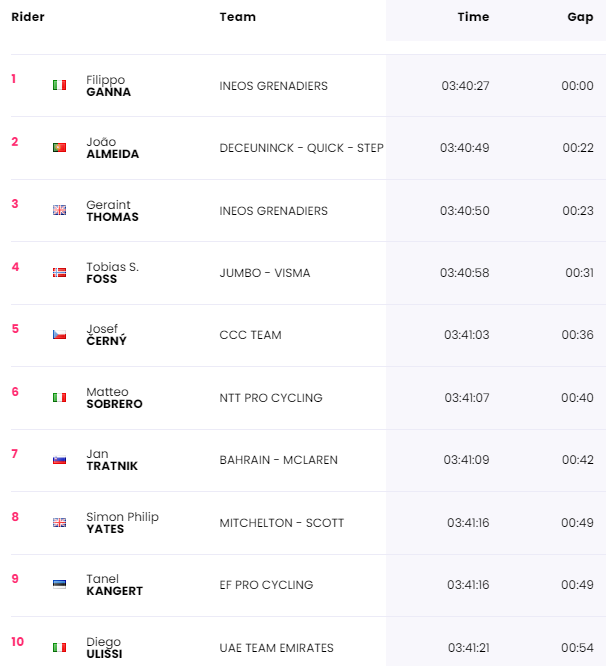This screenshot has width=607, height=666.
Task: Click the Jumbo - Visma team name
Action: (x=265, y=273)
